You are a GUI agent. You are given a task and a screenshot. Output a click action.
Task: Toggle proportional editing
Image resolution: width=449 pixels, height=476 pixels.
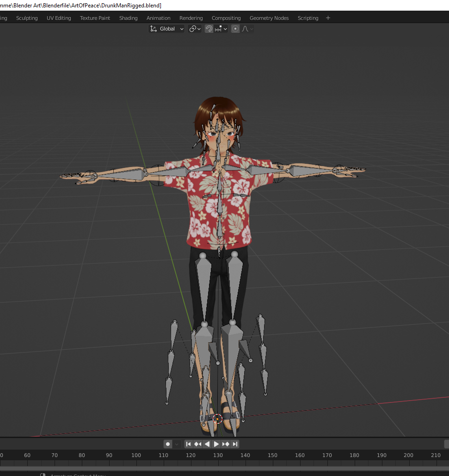pos(235,29)
